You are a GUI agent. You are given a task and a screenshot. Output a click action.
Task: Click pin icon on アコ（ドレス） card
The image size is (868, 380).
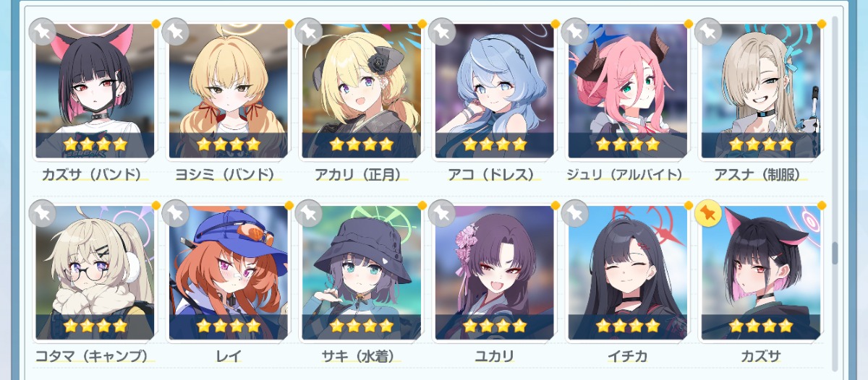coord(441,31)
